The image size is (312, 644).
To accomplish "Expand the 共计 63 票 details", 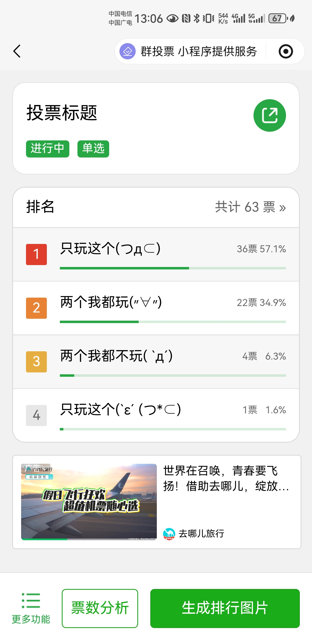I will (250, 207).
